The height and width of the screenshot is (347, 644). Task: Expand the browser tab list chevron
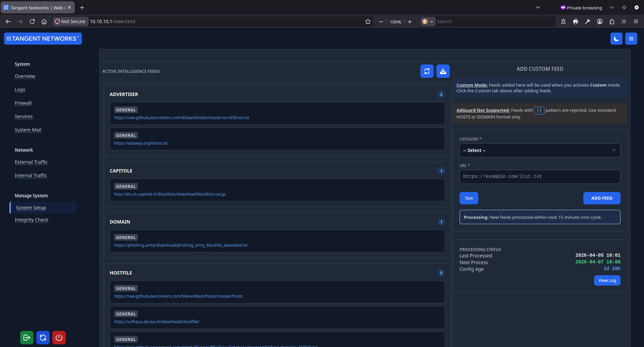538,7
